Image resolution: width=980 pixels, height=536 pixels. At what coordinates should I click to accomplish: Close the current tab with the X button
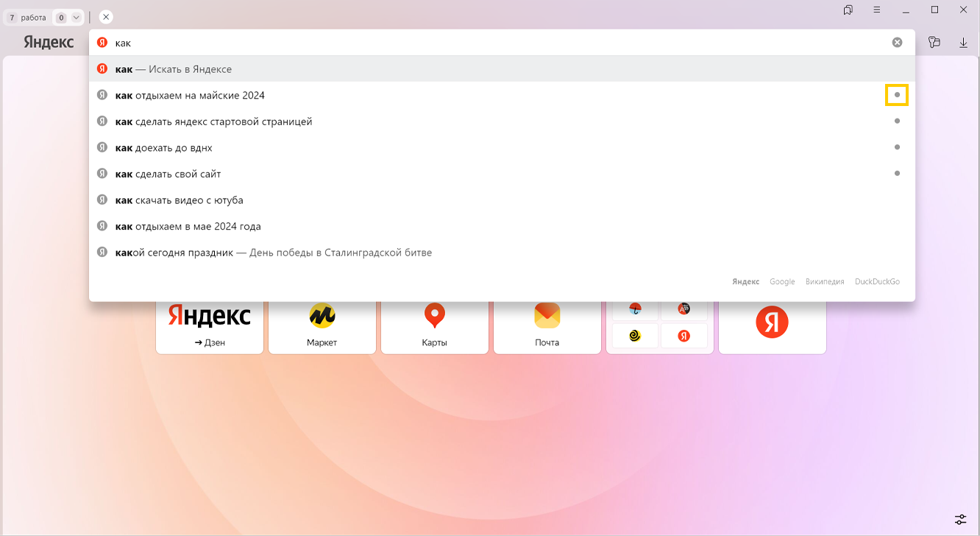(106, 17)
